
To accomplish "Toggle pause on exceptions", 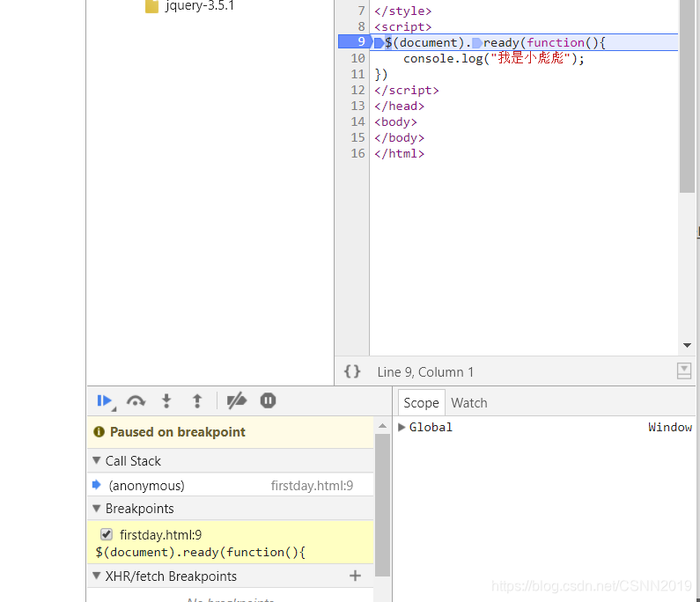I will pyautogui.click(x=268, y=400).
